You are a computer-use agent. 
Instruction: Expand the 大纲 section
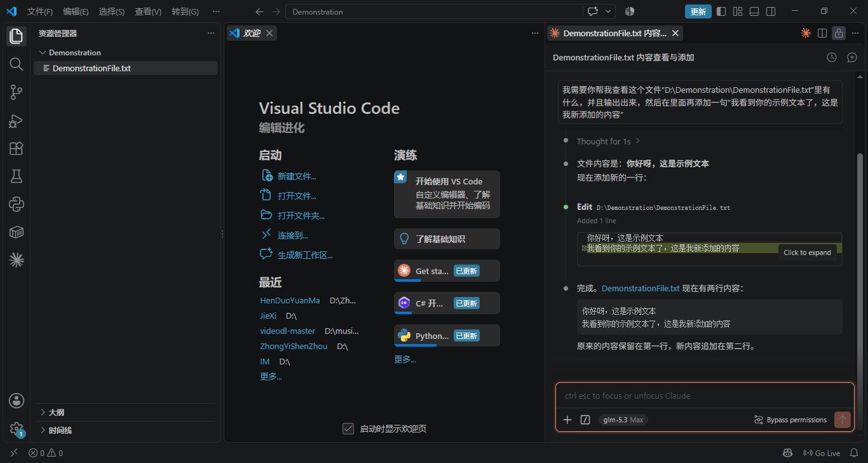click(x=125, y=412)
